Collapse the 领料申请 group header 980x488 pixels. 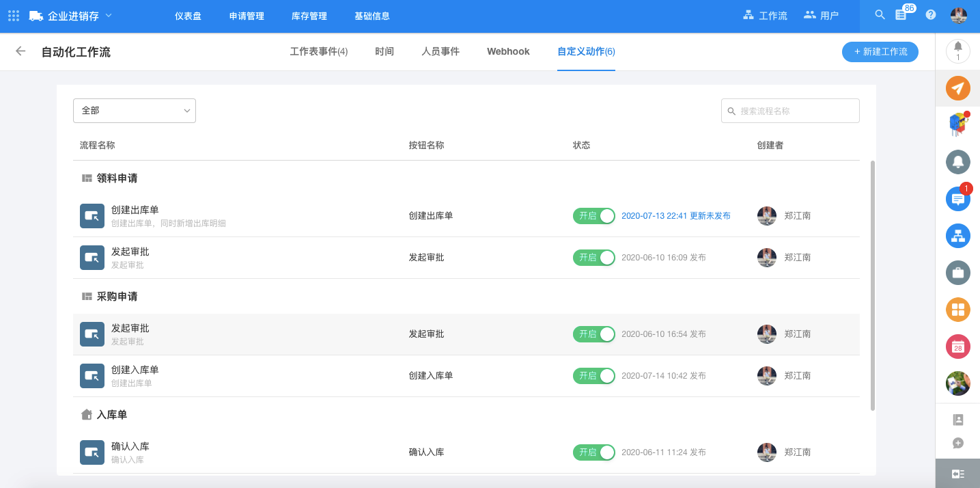click(116, 178)
